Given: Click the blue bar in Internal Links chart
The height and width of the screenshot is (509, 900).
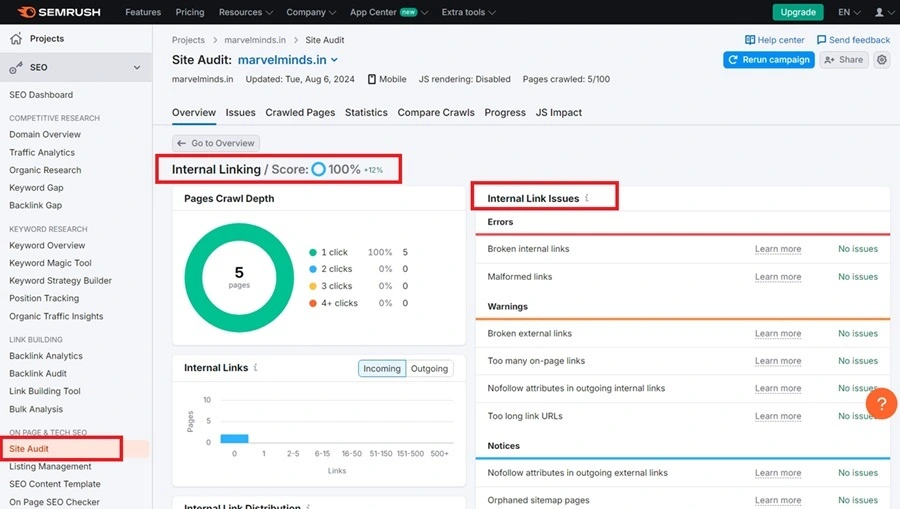Looking at the screenshot, I should click(x=234, y=438).
